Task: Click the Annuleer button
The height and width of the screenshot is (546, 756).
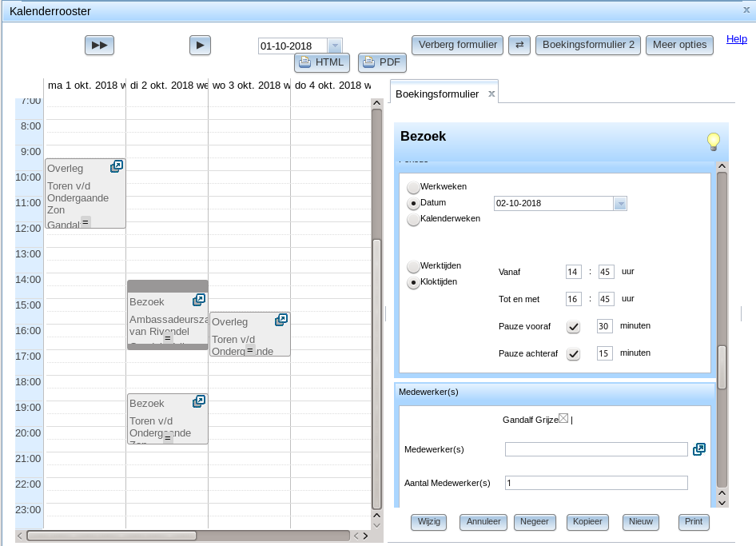Action: tap(483, 522)
